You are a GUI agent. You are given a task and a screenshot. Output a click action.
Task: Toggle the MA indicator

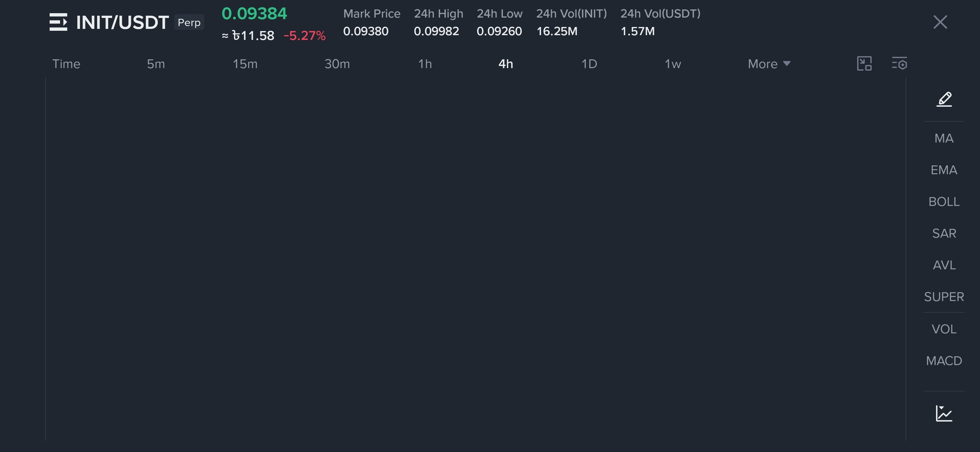(x=944, y=138)
